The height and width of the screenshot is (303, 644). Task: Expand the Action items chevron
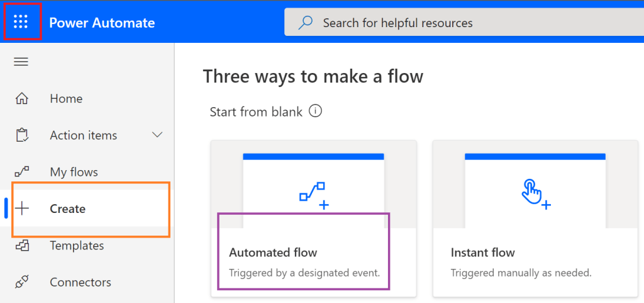click(157, 135)
